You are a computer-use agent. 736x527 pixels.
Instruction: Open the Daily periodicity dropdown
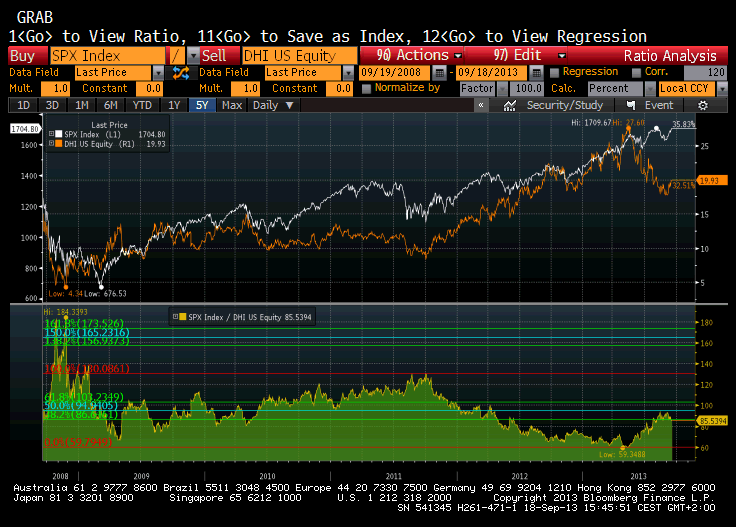tap(273, 105)
